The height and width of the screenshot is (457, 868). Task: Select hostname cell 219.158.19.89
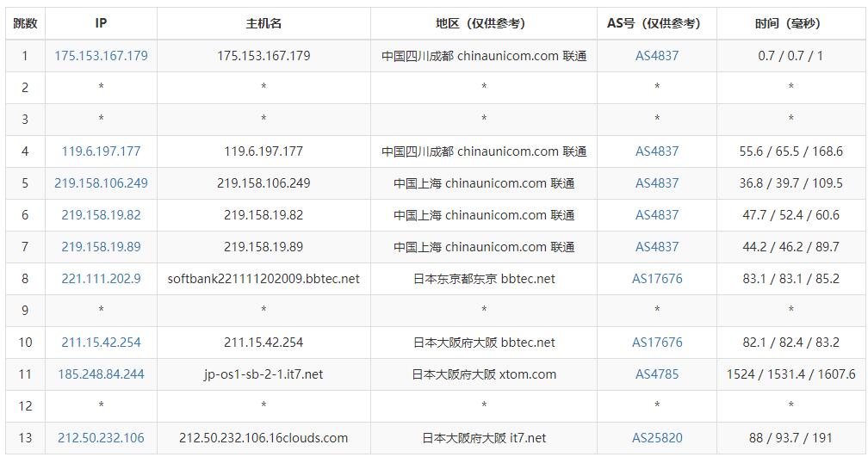point(263,247)
